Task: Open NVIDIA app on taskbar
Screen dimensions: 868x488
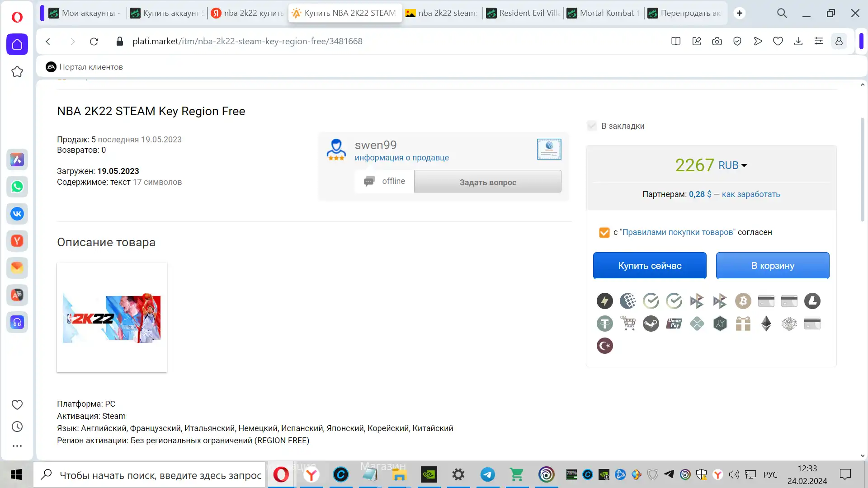Action: click(x=429, y=475)
